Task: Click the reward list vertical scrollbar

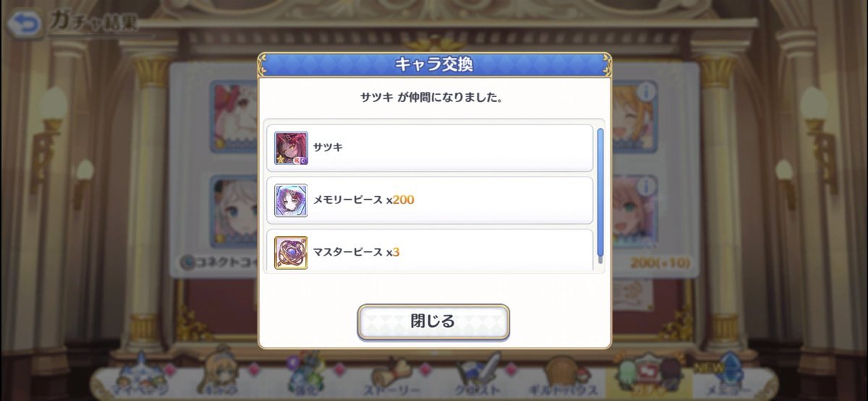Action: point(600,193)
